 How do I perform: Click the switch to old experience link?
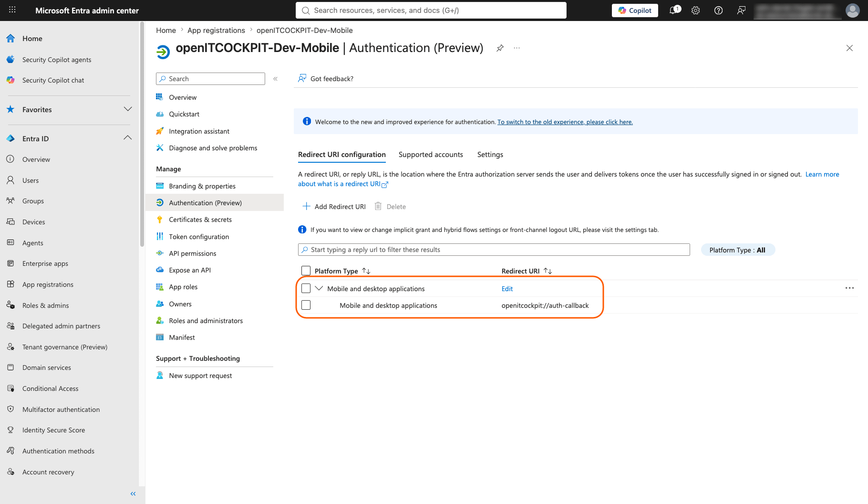point(565,122)
